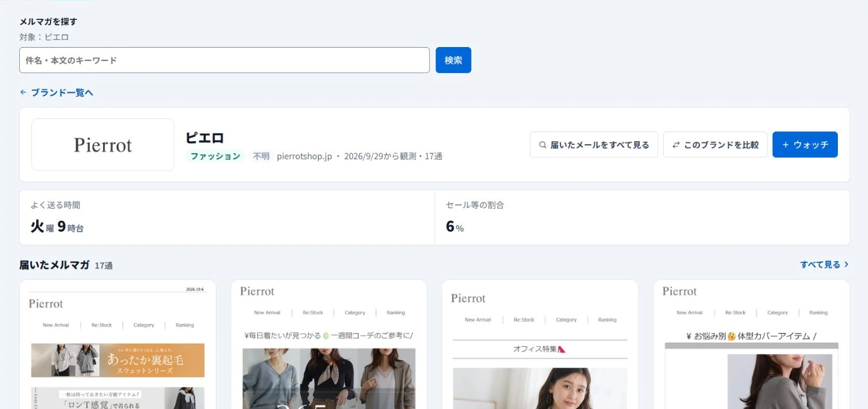The height and width of the screenshot is (409, 868).
Task: Open 届いたメールをすべて見る button
Action: (594, 145)
